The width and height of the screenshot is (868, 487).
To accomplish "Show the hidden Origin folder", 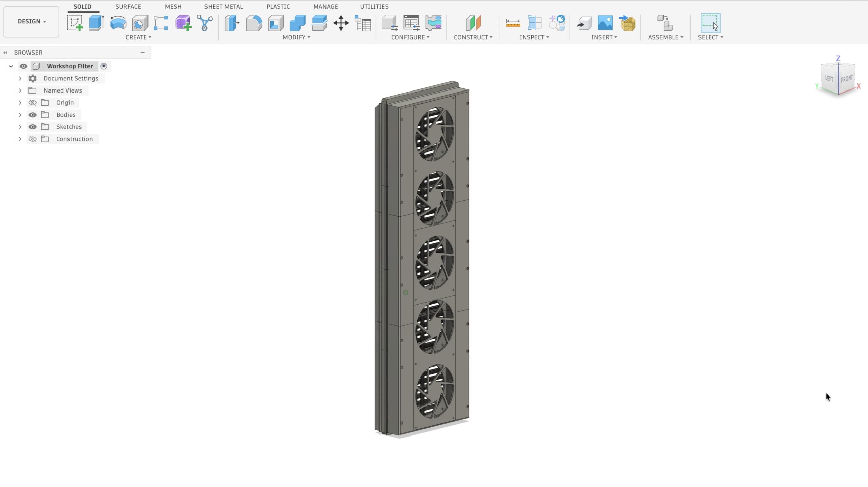I will pos(33,102).
